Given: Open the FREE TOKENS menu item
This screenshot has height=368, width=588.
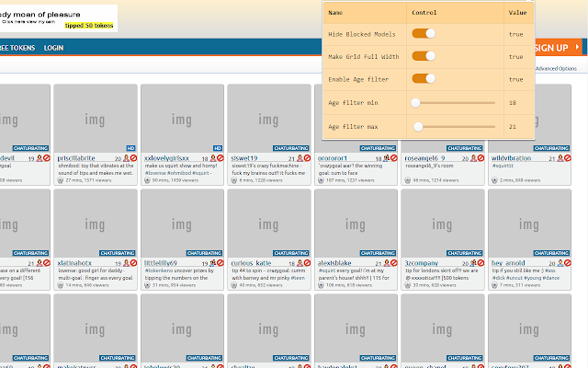Looking at the screenshot, I should [17, 48].
